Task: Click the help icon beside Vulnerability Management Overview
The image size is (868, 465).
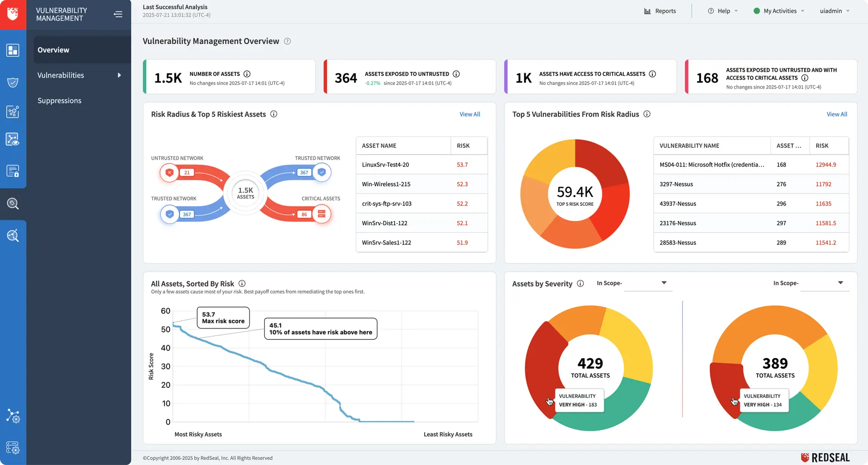Action: [288, 42]
